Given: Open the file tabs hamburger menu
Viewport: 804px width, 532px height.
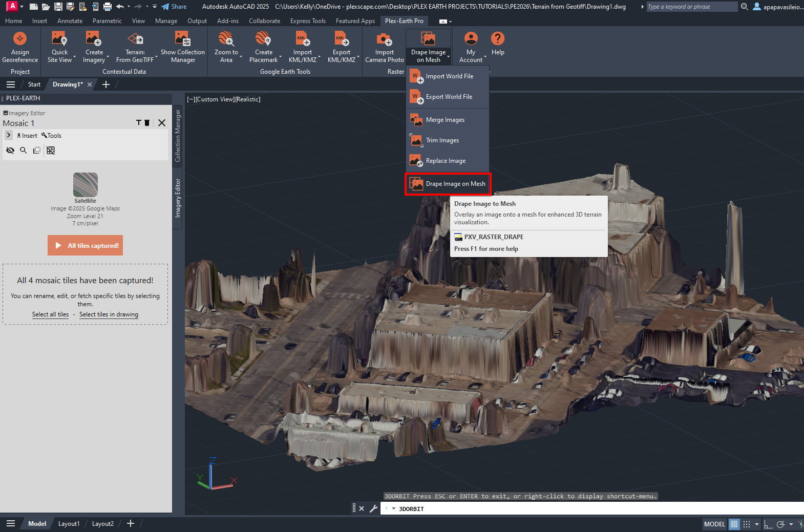Looking at the screenshot, I should [11, 84].
